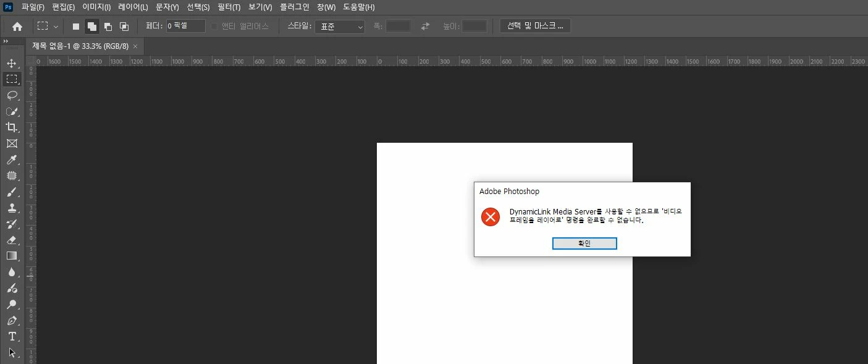Select the Eyedropper tool
Viewport: 868px width, 364px height.
(12, 159)
